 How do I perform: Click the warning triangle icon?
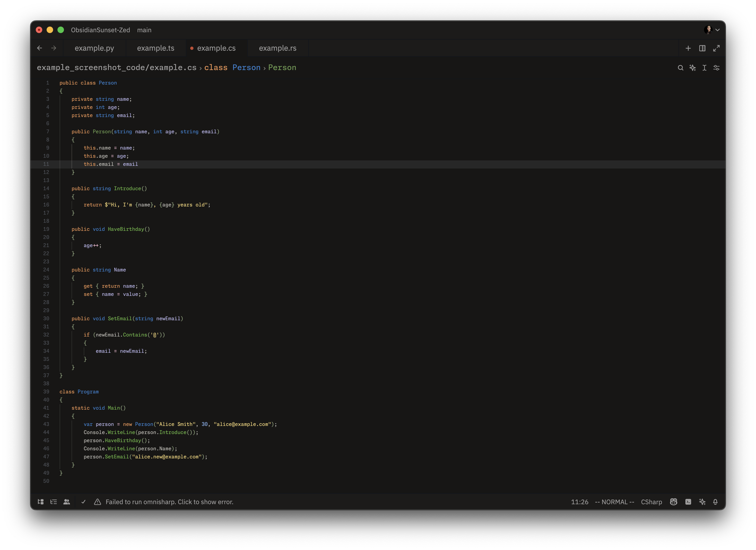coord(97,502)
